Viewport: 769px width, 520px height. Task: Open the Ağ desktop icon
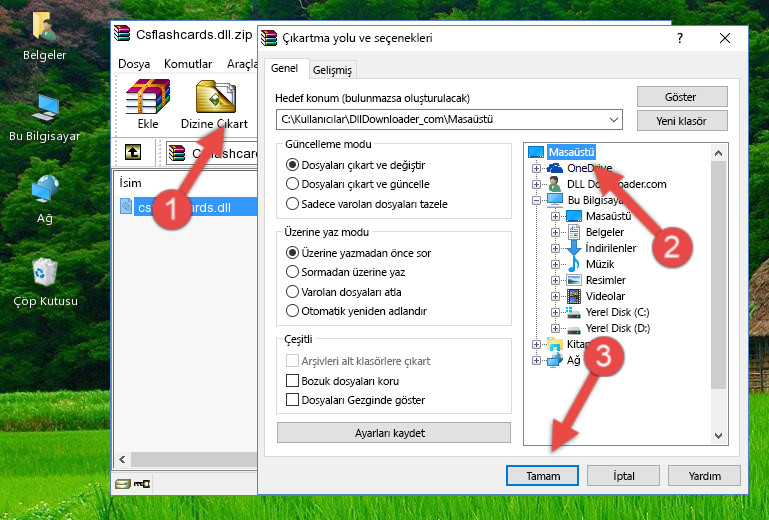(x=45, y=189)
